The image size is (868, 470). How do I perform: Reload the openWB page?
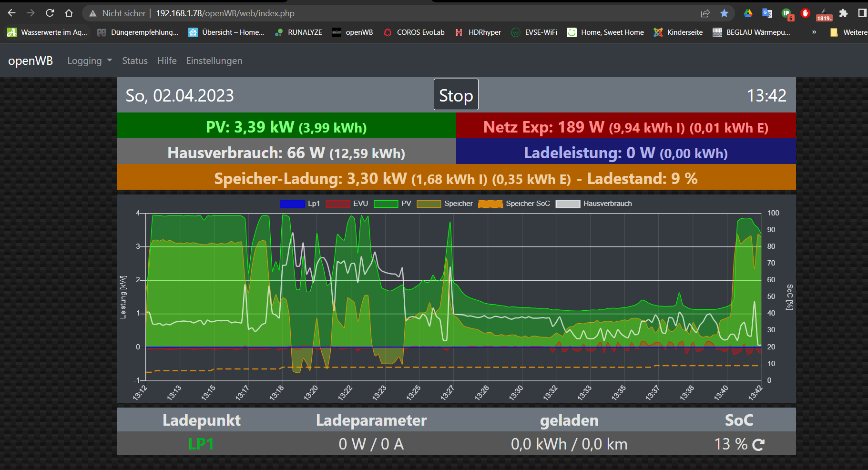[50, 13]
